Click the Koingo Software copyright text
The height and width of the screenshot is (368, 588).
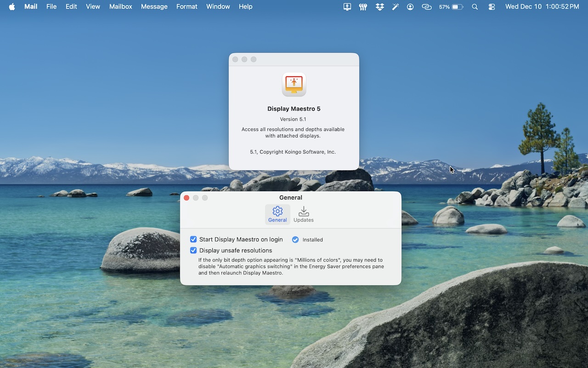pos(293,152)
